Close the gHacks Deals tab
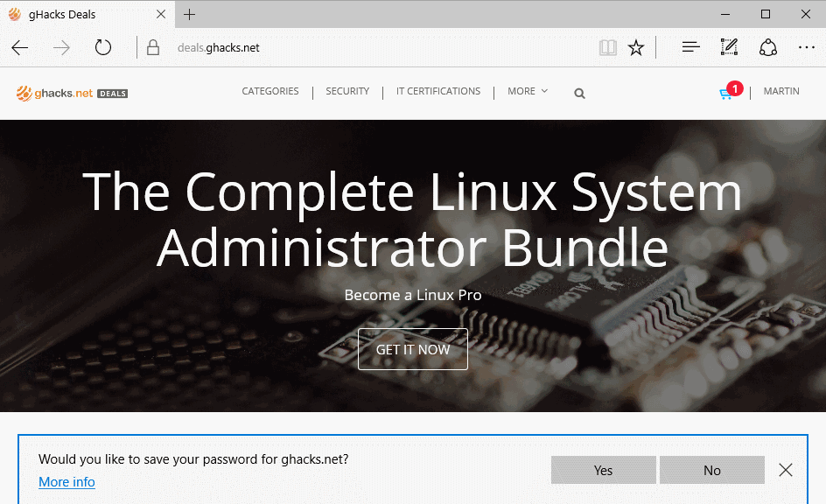This screenshot has width=826, height=504. click(x=161, y=14)
